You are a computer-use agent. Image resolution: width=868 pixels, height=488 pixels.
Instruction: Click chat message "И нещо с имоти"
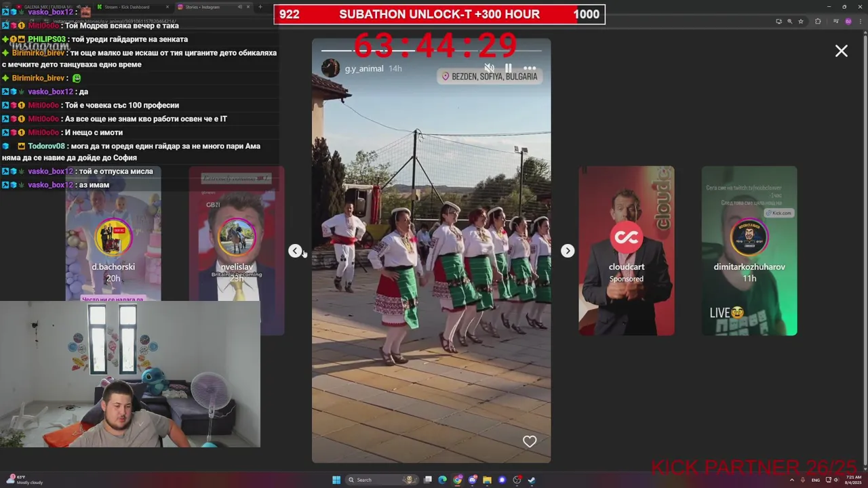coord(94,132)
